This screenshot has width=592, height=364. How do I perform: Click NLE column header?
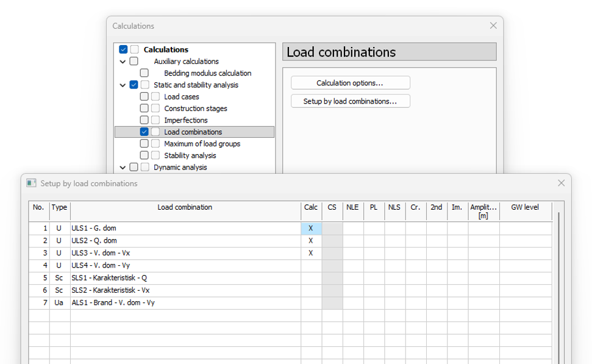point(353,211)
